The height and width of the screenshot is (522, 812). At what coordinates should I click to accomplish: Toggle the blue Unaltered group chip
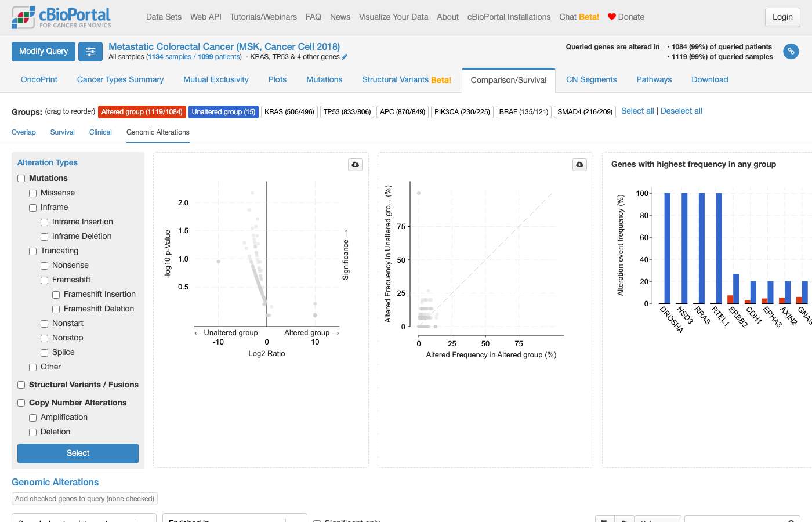pos(224,112)
